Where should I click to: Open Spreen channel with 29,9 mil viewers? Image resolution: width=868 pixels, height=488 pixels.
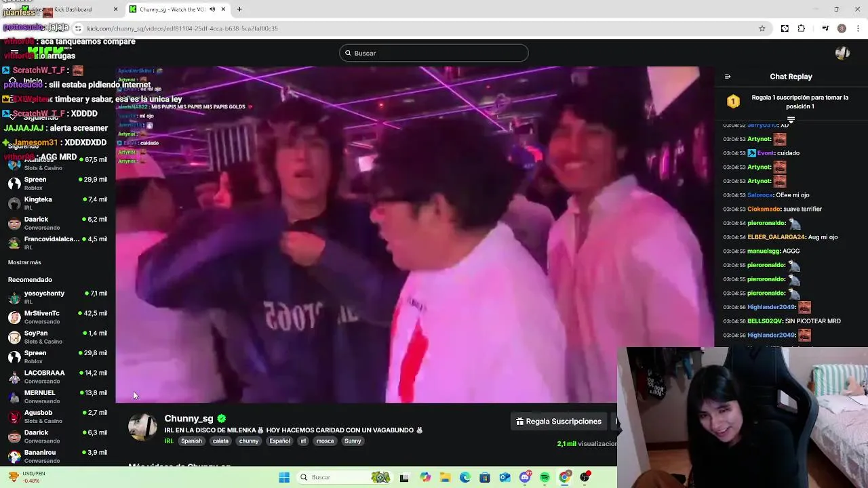57,184
